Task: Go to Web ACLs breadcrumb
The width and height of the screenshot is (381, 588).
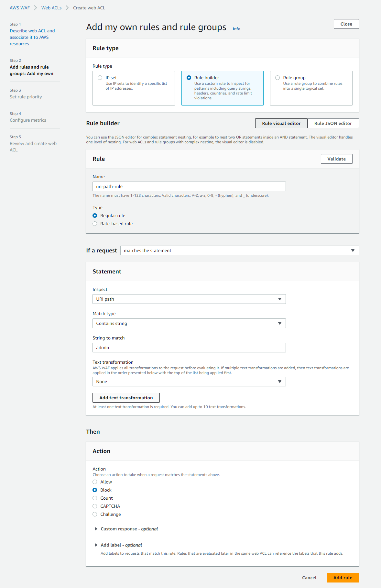Action: click(x=51, y=8)
